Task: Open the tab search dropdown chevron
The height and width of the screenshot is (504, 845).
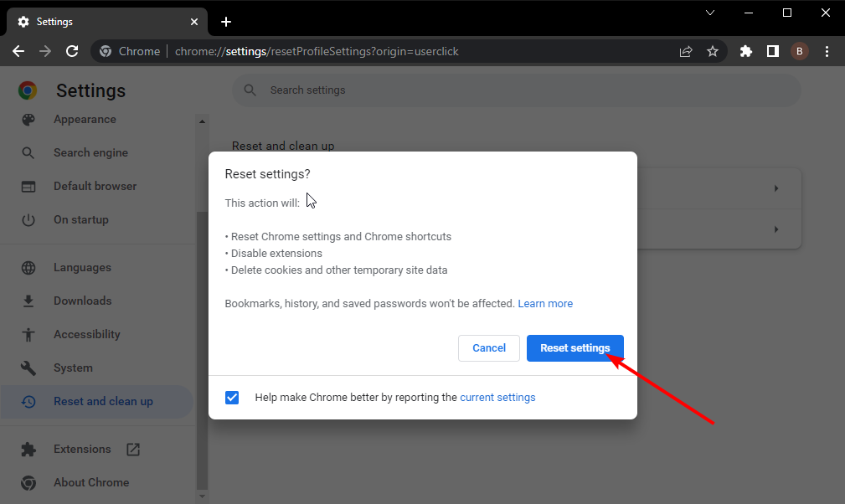Action: point(710,13)
